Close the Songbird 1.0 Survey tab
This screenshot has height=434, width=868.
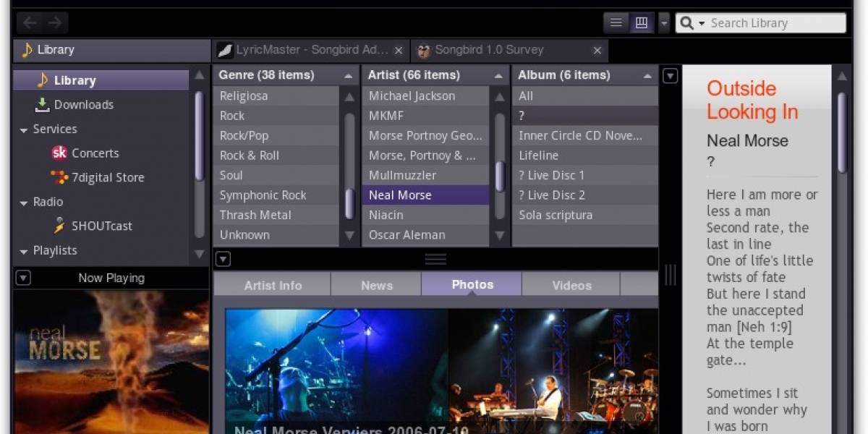597,51
